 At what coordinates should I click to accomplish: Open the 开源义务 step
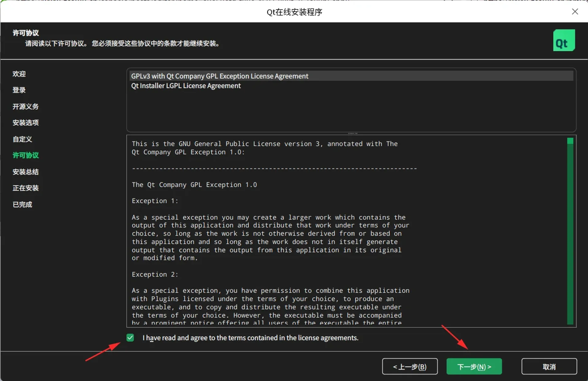(25, 107)
